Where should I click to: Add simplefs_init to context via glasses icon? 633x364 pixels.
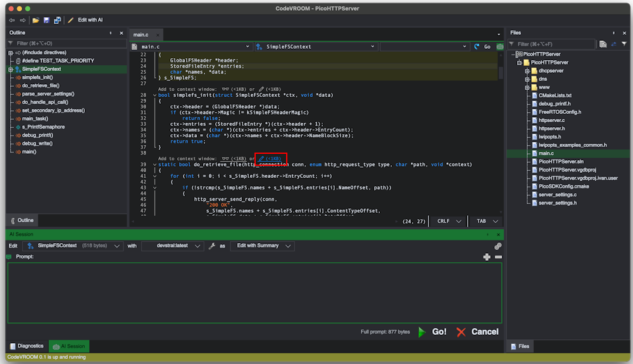click(234, 89)
